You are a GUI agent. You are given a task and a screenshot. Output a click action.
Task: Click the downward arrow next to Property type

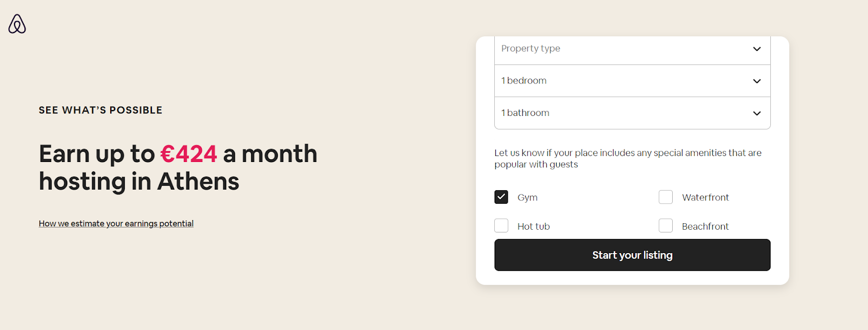pyautogui.click(x=756, y=49)
